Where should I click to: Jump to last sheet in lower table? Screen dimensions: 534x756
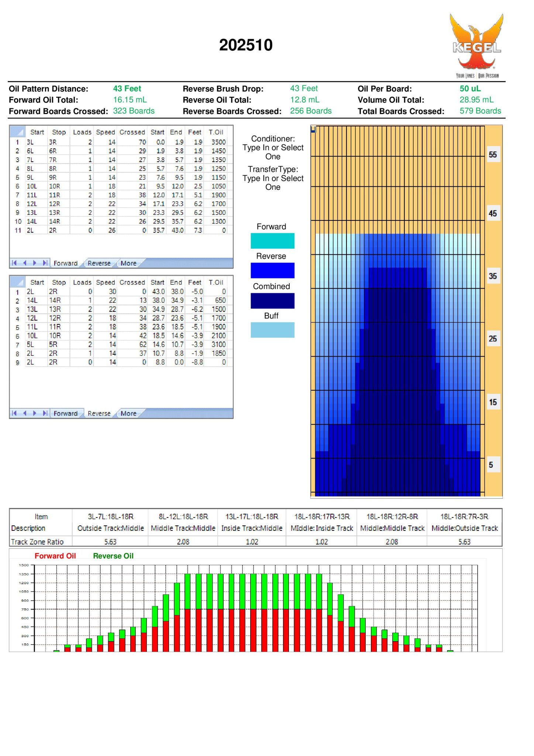[x=45, y=413]
